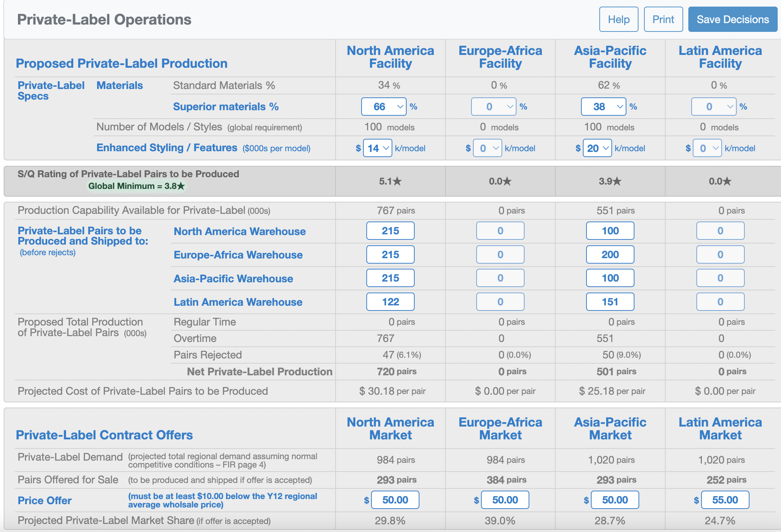Open North America enhanced styling dropdown
This screenshot has height=532, width=781.
(x=377, y=148)
